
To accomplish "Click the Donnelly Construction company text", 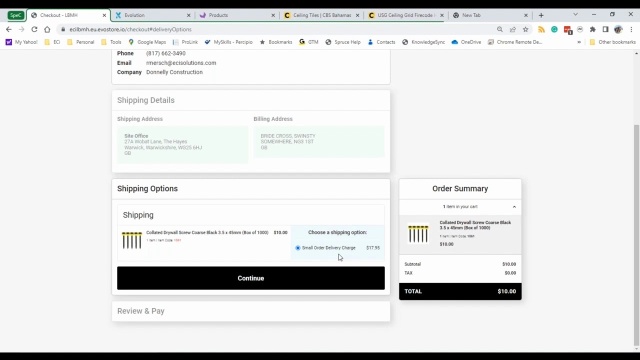I will pos(174,72).
